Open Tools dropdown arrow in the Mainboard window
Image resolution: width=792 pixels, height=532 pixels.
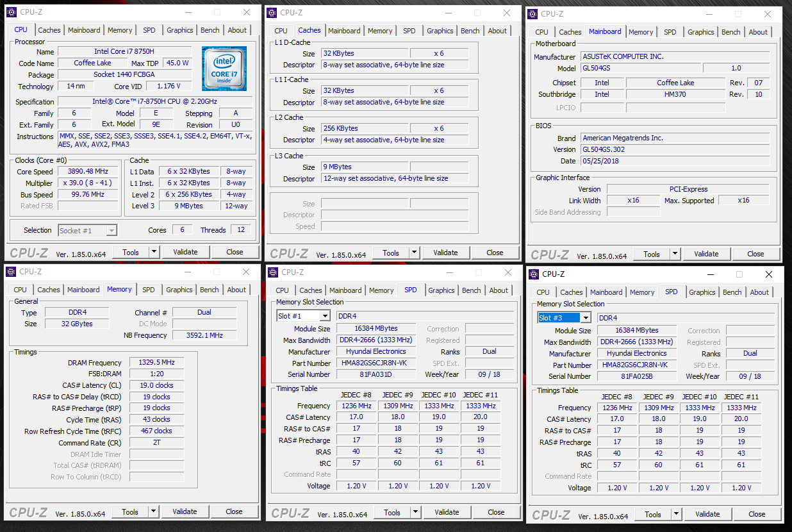(675, 254)
